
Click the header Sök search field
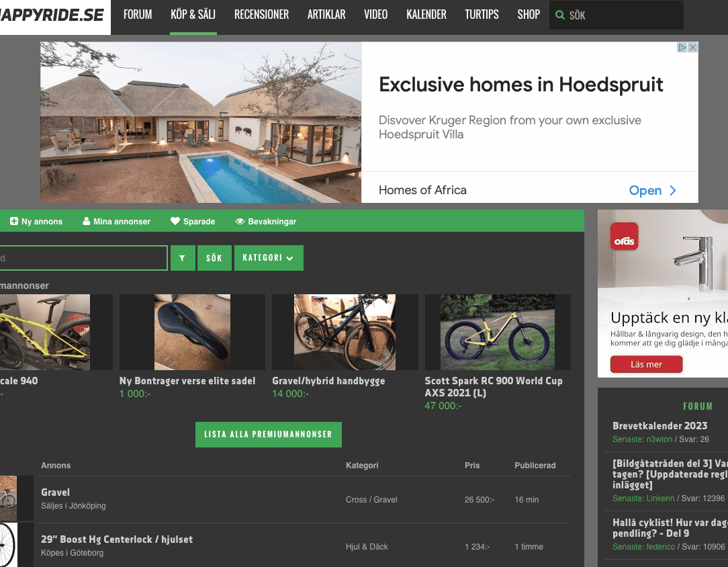point(616,15)
